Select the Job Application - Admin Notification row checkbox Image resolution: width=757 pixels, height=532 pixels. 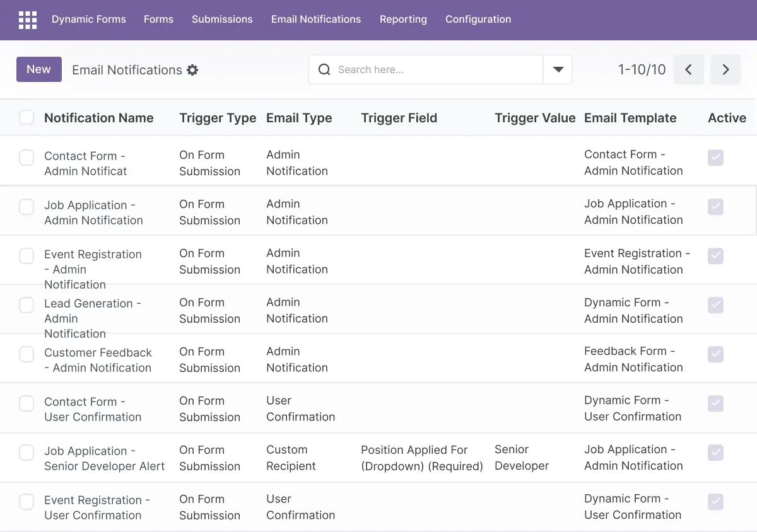26,207
